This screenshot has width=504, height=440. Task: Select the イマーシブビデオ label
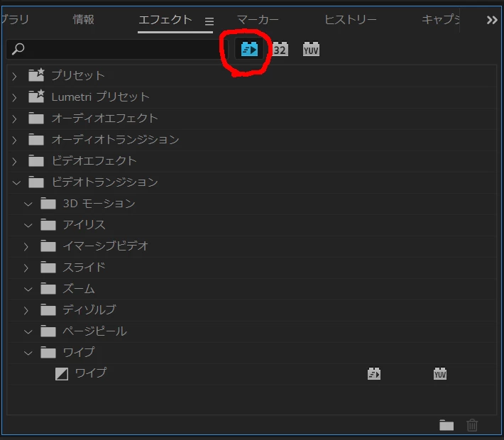click(x=106, y=246)
